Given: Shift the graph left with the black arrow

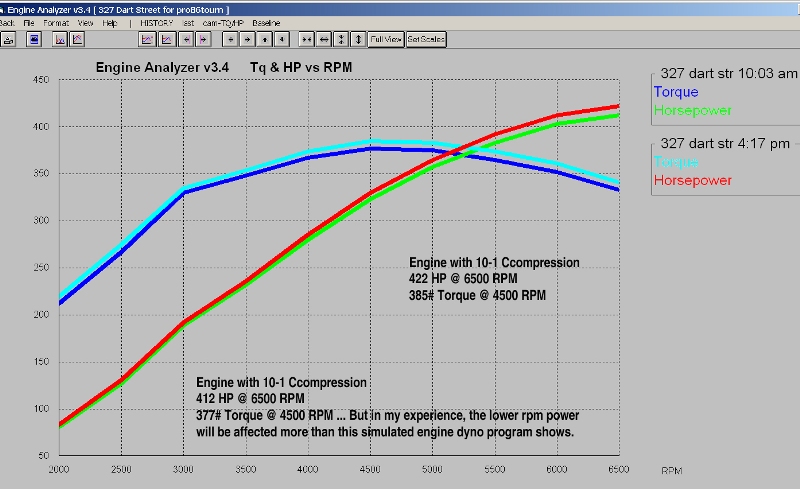Looking at the screenshot, I should tap(230, 39).
